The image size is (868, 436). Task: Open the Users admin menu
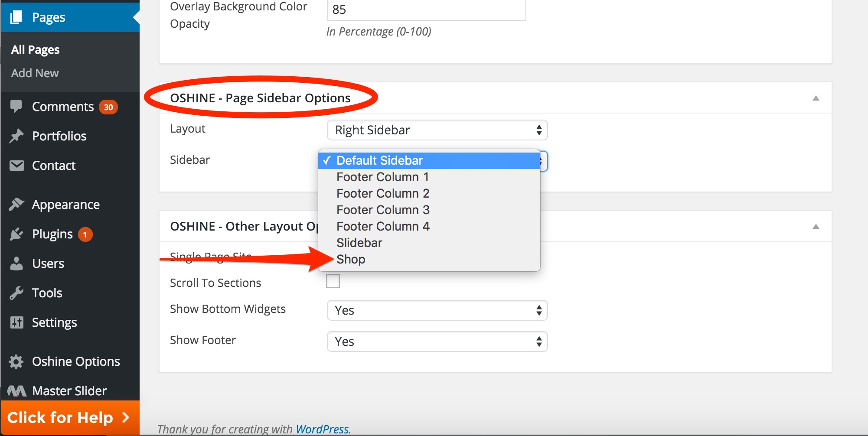point(70,264)
